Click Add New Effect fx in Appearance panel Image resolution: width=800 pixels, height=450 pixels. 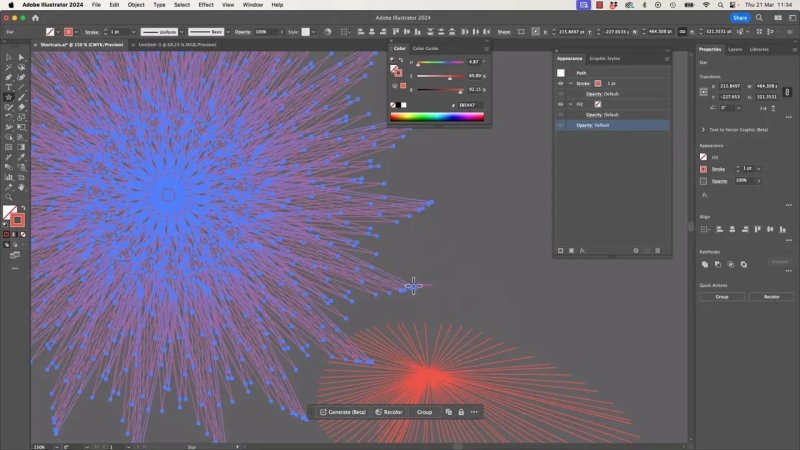[582, 251]
